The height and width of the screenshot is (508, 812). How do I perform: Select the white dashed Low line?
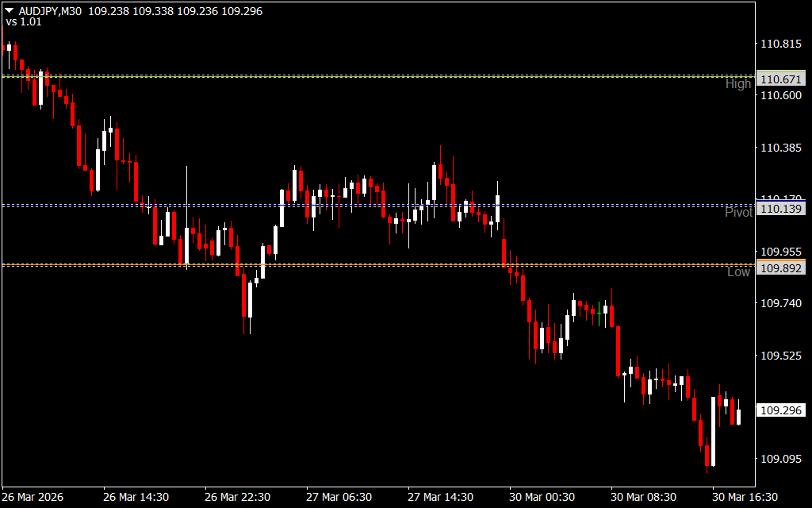click(357, 264)
